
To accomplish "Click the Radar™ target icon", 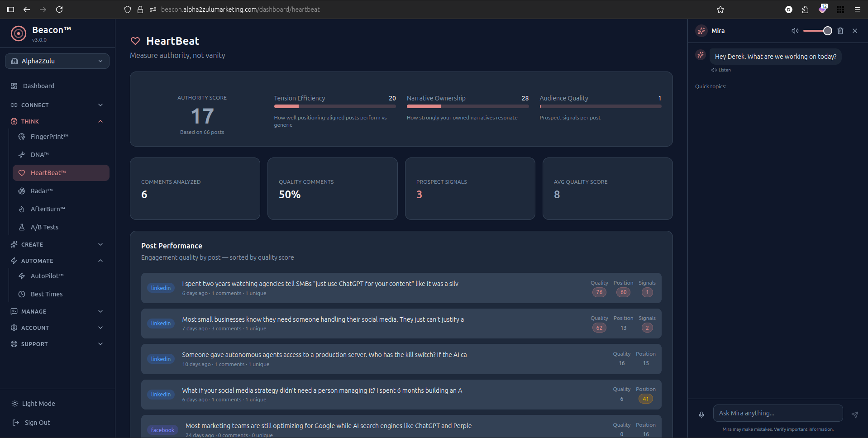I will 21,191.
